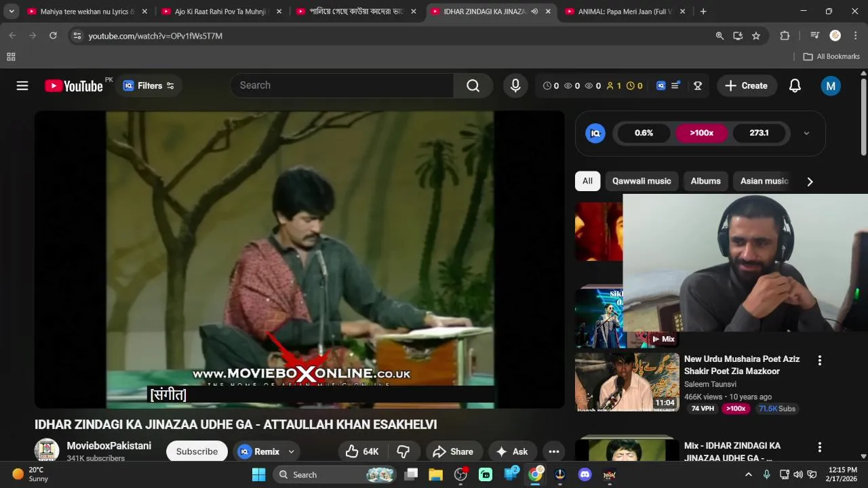
Task: Submit search with the magnifier button
Action: click(x=473, y=85)
